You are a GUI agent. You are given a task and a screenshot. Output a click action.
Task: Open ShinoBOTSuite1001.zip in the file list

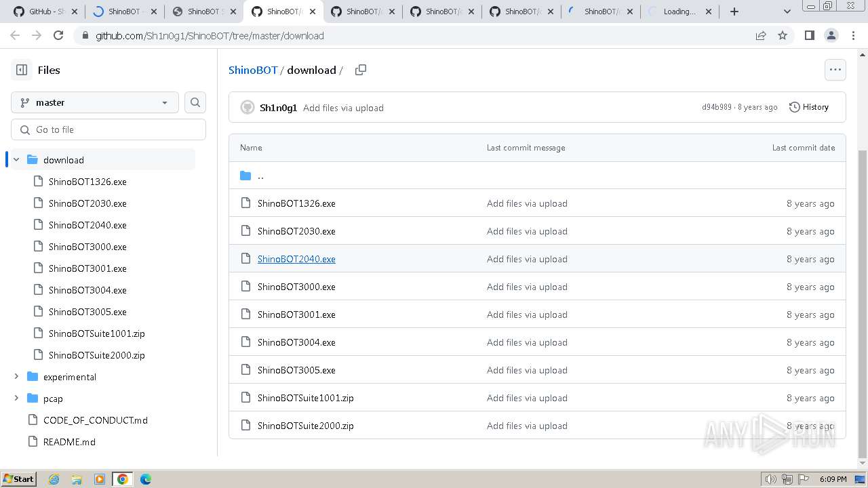tap(306, 398)
